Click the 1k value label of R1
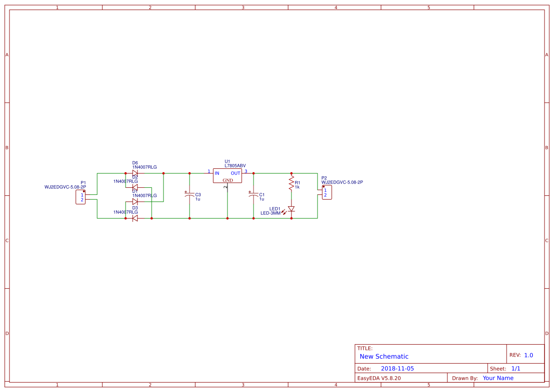This screenshot has width=554, height=392. click(x=297, y=187)
